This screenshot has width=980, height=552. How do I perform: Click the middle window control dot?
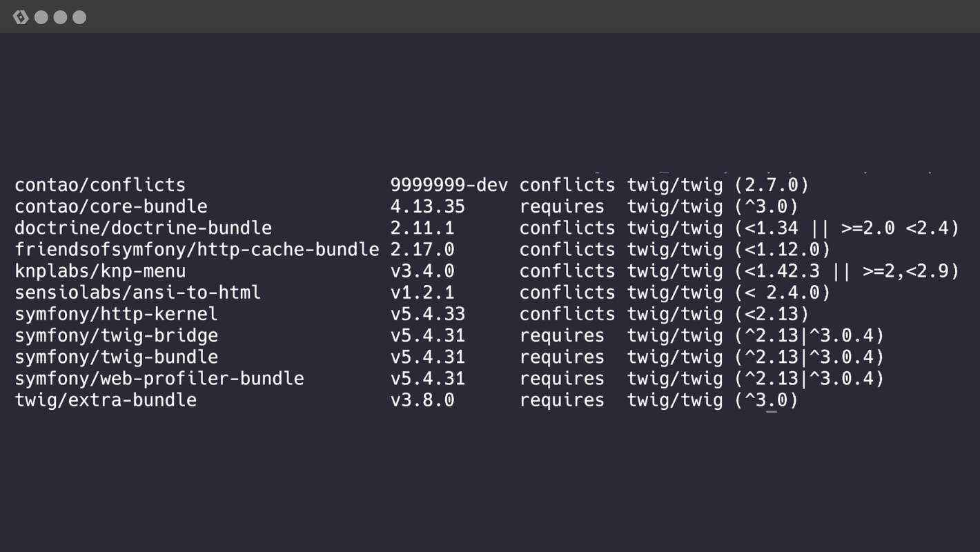click(59, 17)
